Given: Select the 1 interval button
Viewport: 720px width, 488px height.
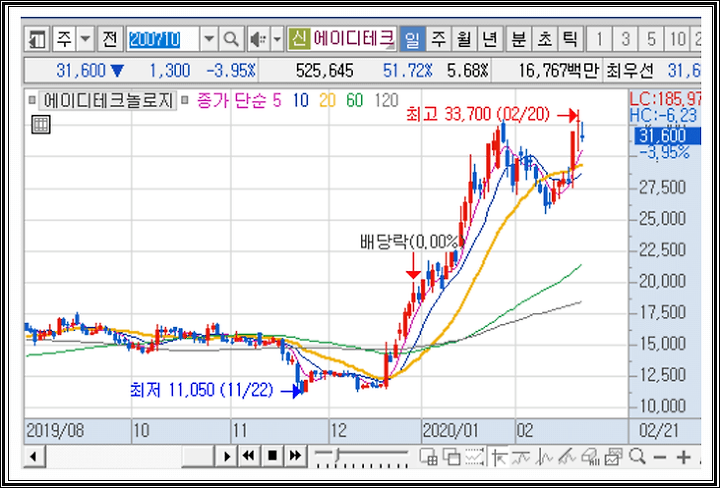Looking at the screenshot, I should coord(599,40).
